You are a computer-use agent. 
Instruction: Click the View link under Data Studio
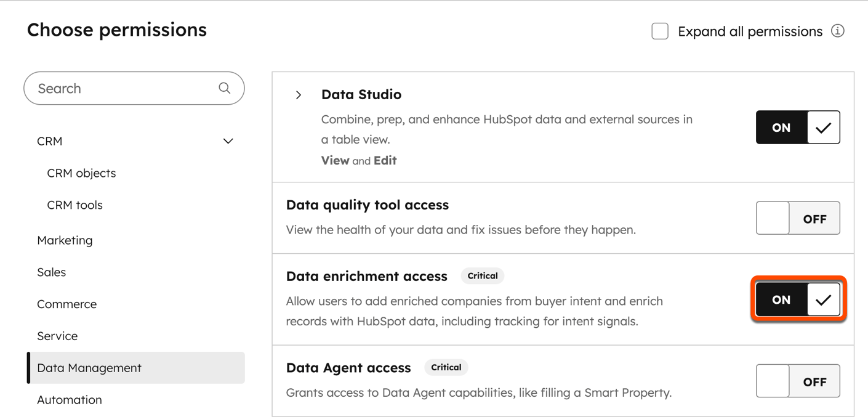334,160
